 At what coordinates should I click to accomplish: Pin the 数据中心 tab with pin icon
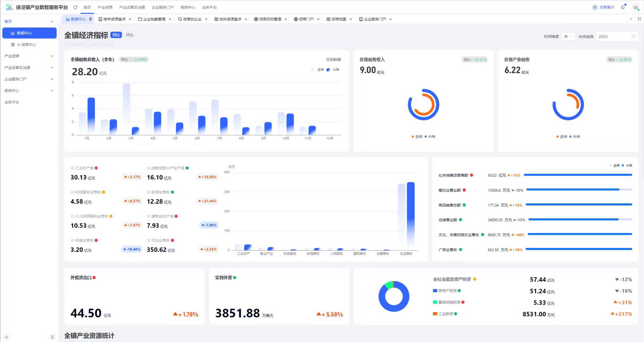91,19
